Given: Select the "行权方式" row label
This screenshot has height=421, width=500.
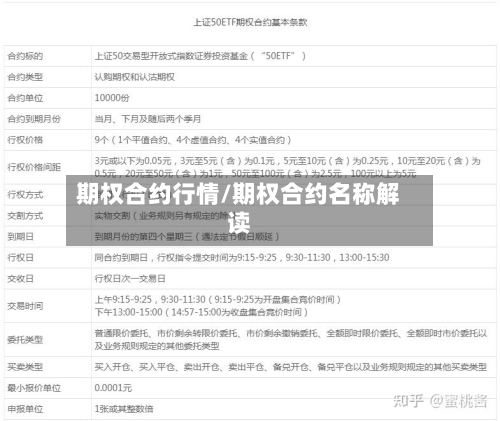Looking at the screenshot, I should point(25,195).
